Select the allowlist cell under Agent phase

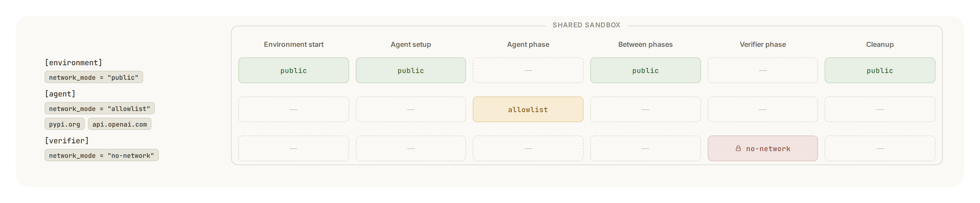528,109
